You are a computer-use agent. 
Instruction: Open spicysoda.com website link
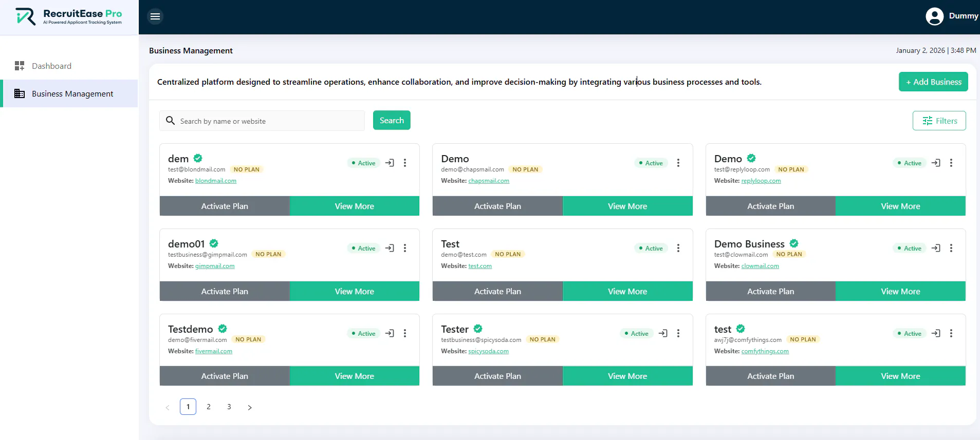[488, 351]
